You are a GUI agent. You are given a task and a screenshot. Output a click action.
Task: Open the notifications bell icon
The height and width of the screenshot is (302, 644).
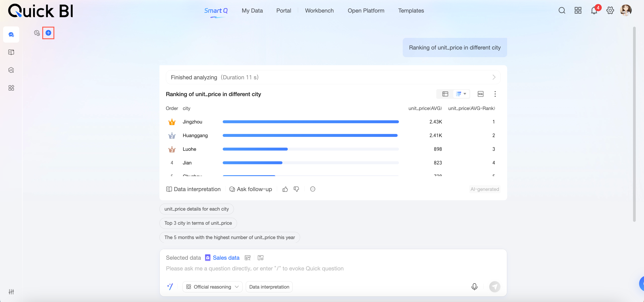click(594, 11)
